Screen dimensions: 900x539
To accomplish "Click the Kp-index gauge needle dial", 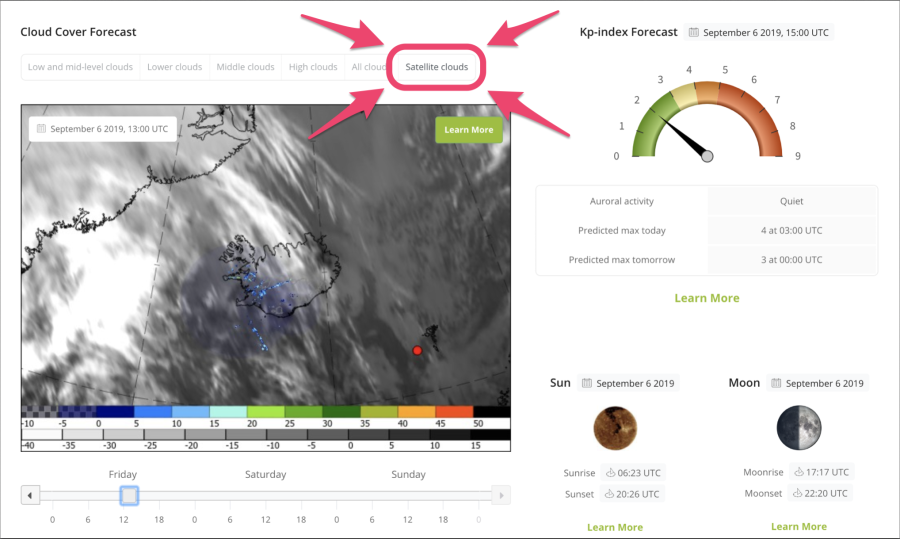I will pos(707,155).
